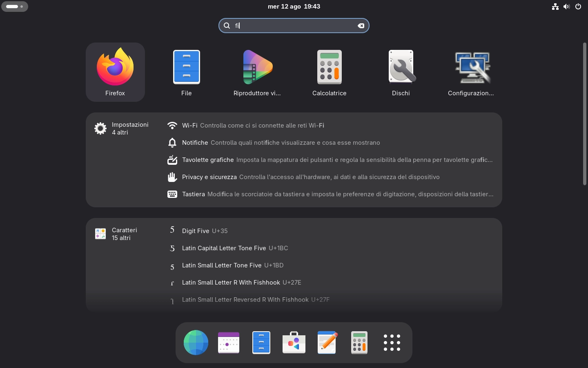Open Wi-Fi settings result

(x=330, y=126)
